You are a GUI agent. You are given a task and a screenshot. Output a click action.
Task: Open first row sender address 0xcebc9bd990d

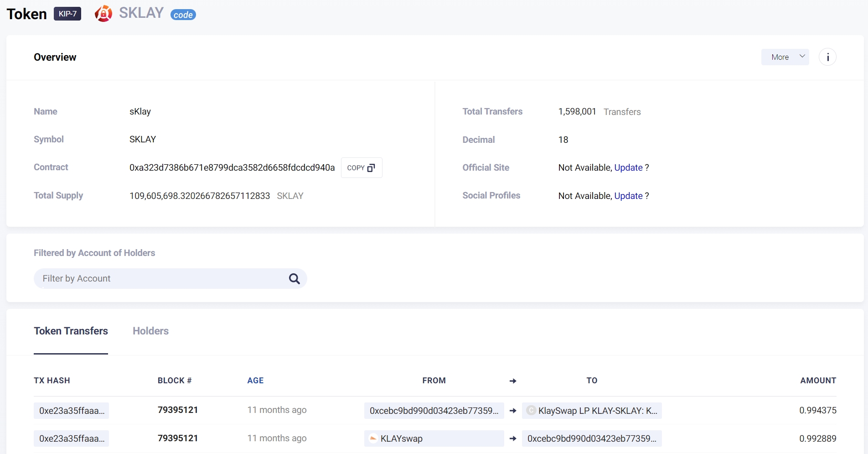point(434,411)
